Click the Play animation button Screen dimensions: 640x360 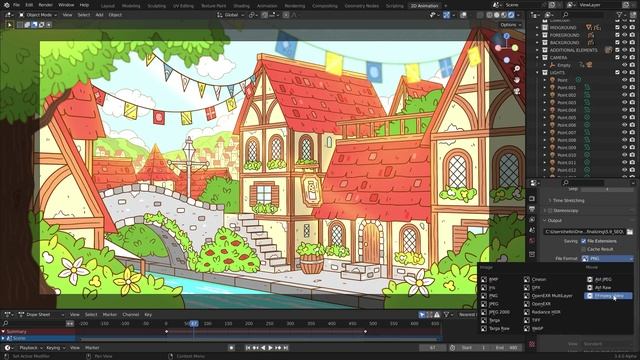pyautogui.click(x=270, y=348)
